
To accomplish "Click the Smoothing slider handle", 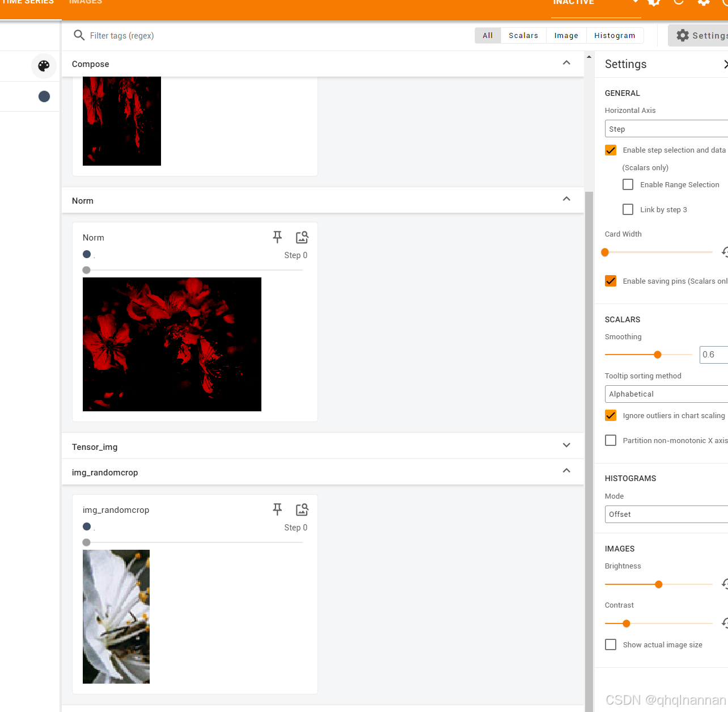I will click(x=658, y=355).
